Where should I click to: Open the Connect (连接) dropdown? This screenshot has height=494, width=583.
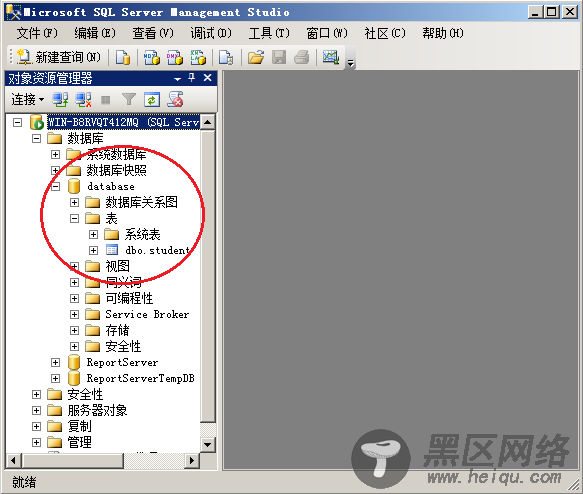(28, 100)
